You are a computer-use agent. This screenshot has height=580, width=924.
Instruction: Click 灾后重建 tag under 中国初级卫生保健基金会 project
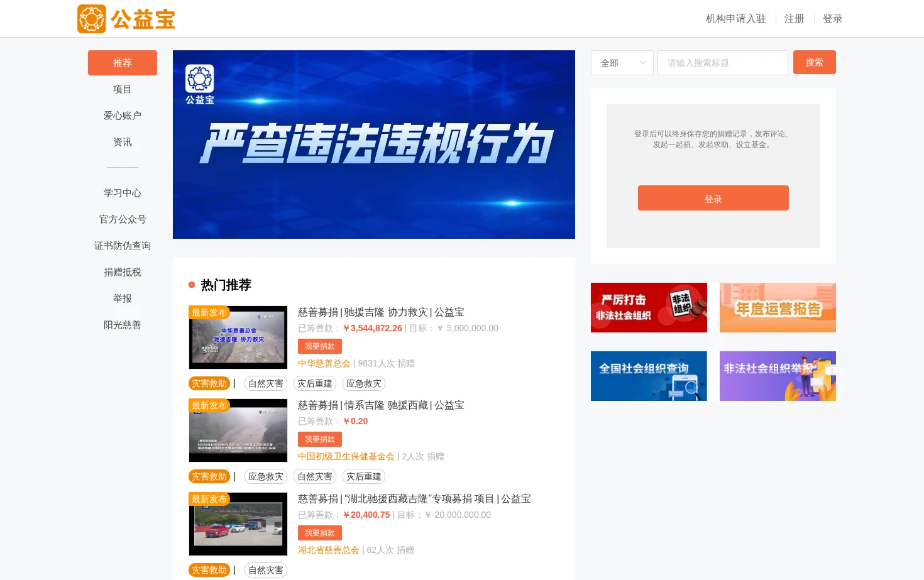tap(364, 476)
